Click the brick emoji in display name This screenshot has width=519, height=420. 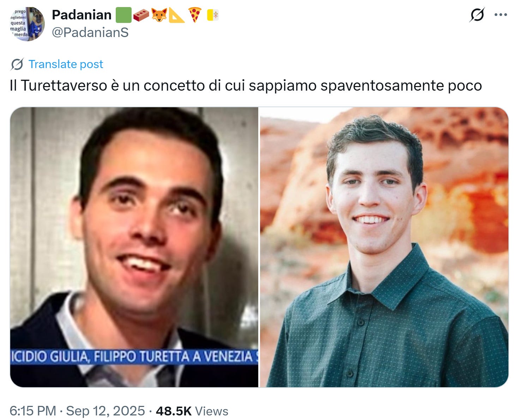pos(141,15)
